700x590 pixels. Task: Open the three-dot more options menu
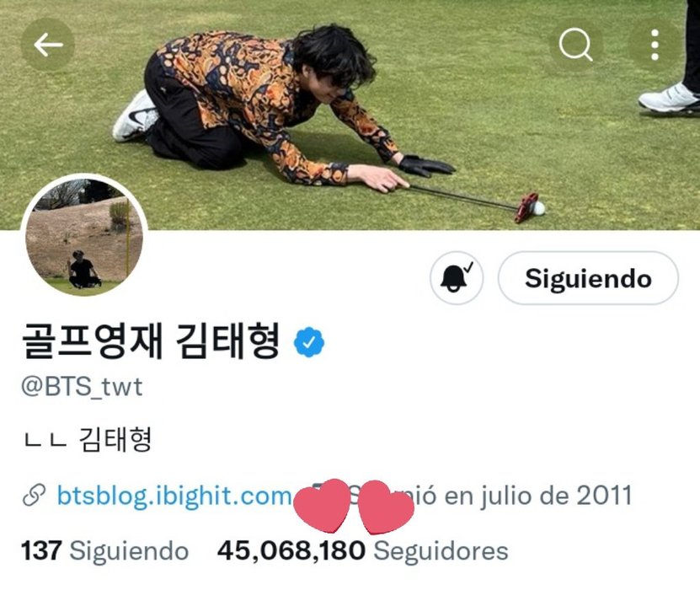(x=655, y=44)
